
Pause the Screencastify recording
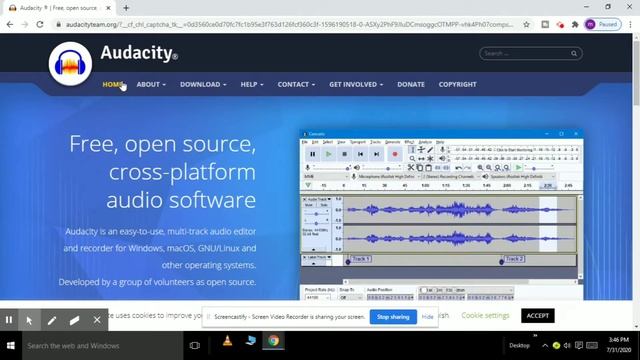[x=9, y=320]
